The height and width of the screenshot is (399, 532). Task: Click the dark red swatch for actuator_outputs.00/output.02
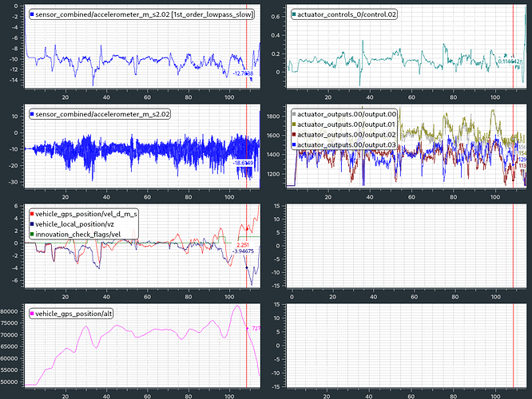tap(294, 135)
